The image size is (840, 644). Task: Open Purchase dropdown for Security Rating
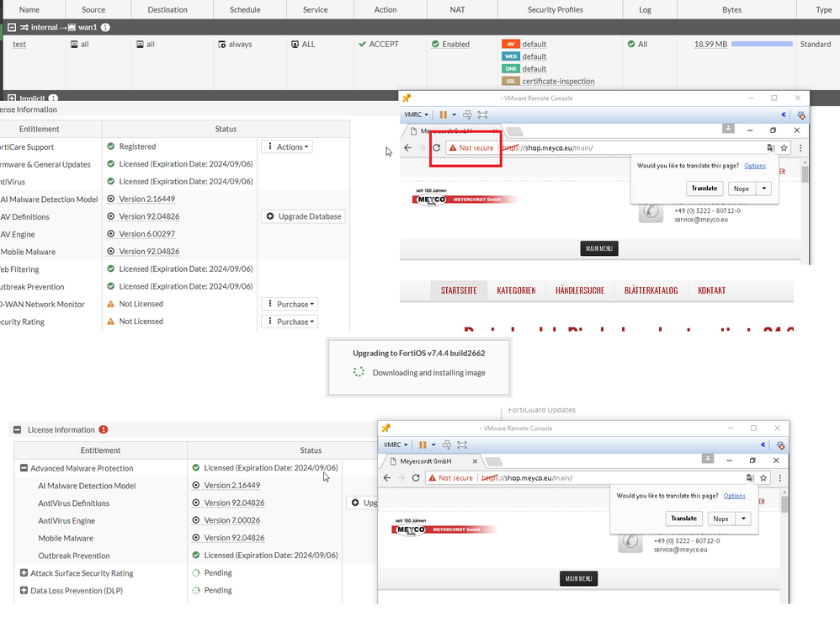[290, 322]
